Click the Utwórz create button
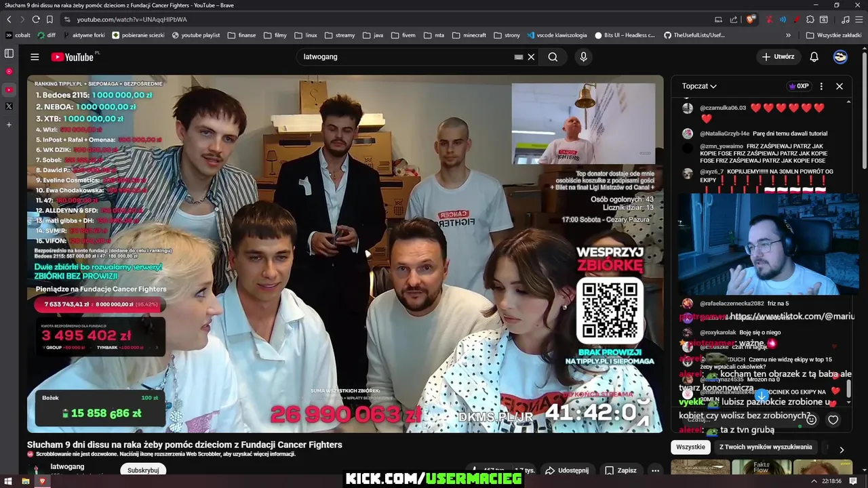This screenshot has height=488, width=868. tap(778, 57)
